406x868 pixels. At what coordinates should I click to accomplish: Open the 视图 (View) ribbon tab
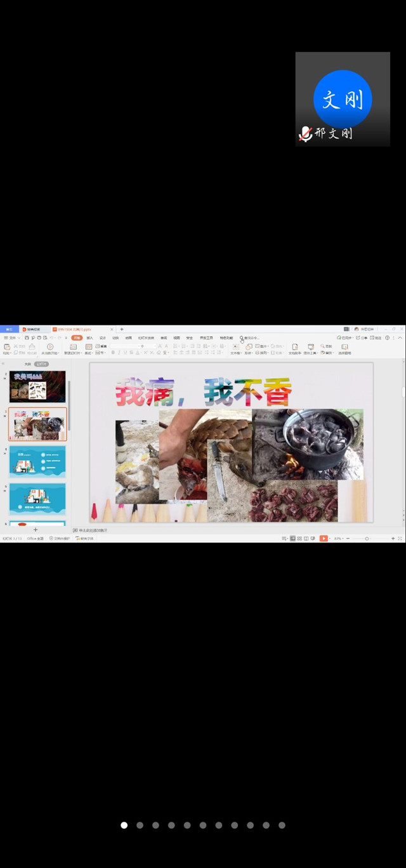[x=176, y=338]
